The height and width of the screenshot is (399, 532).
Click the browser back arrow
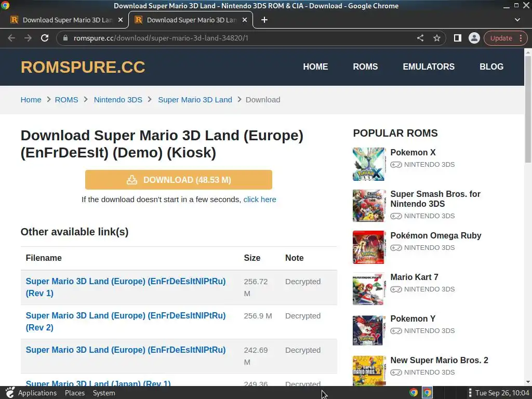coord(11,38)
